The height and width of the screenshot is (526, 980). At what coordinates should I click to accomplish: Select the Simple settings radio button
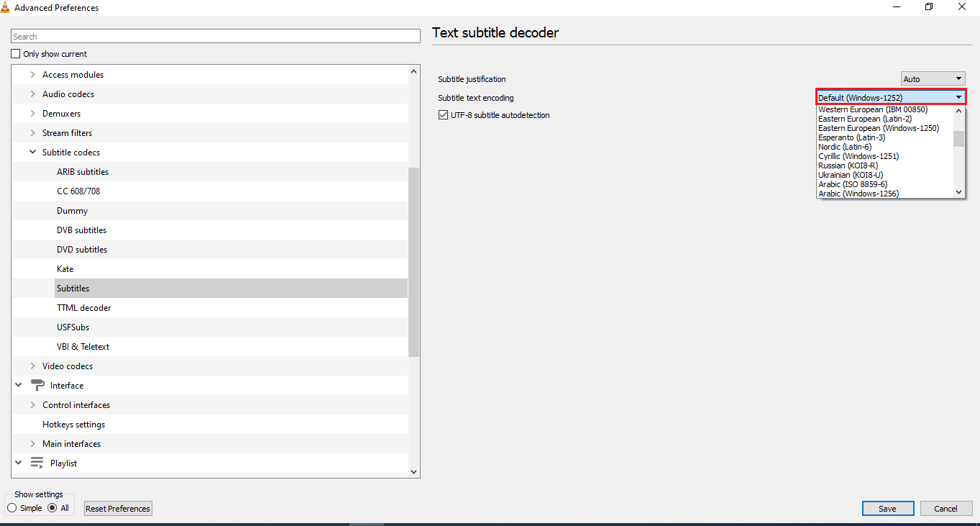12,508
